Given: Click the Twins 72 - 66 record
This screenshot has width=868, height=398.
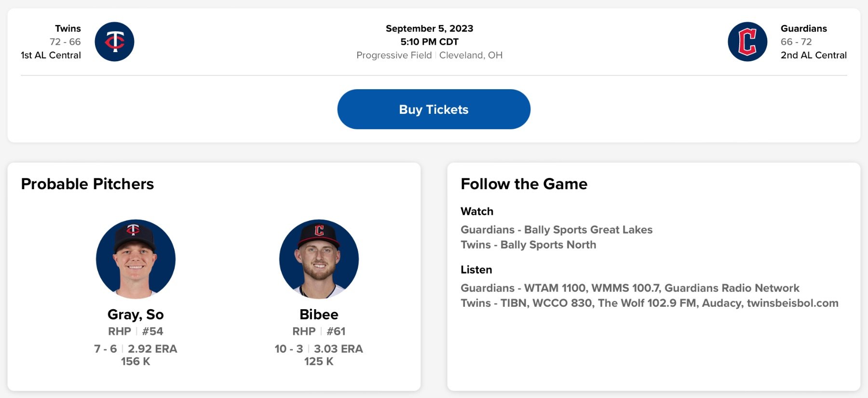Looking at the screenshot, I should [65, 42].
